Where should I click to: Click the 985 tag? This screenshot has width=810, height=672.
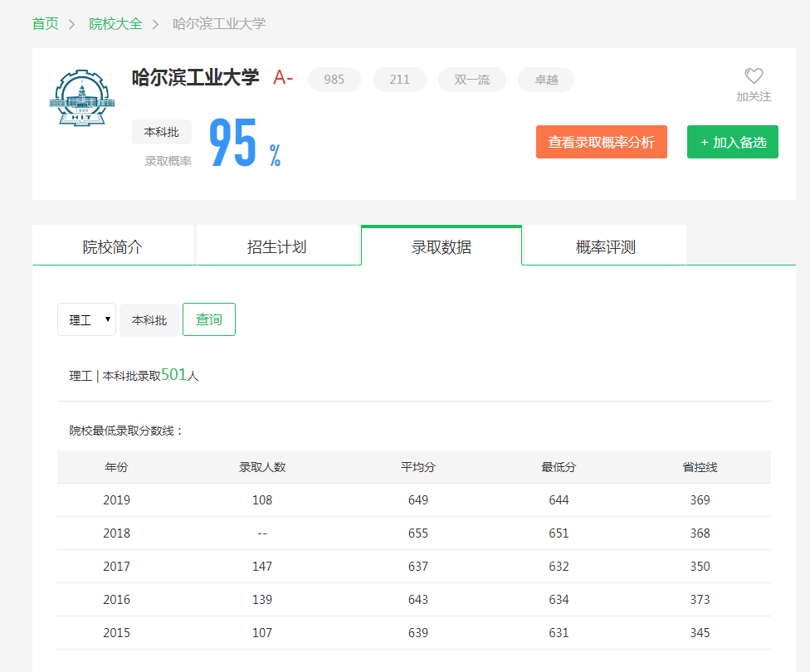pos(334,80)
